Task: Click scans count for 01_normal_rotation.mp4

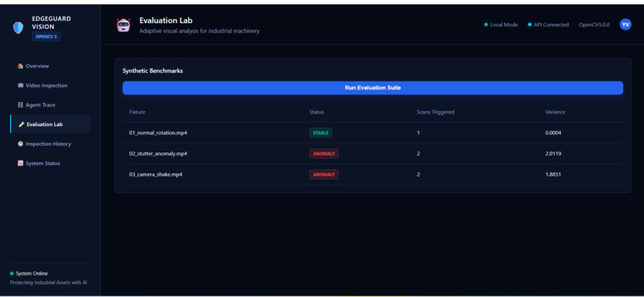Action: pyautogui.click(x=418, y=133)
